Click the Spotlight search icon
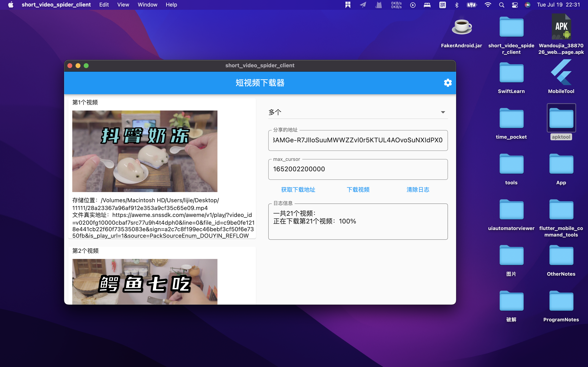Screen dimensions: 588x367 (x=501, y=5)
